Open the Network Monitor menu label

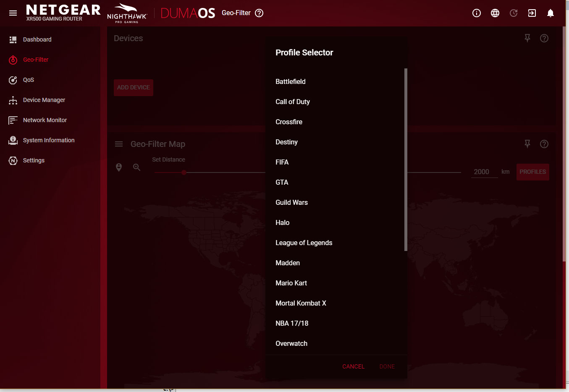pos(45,120)
